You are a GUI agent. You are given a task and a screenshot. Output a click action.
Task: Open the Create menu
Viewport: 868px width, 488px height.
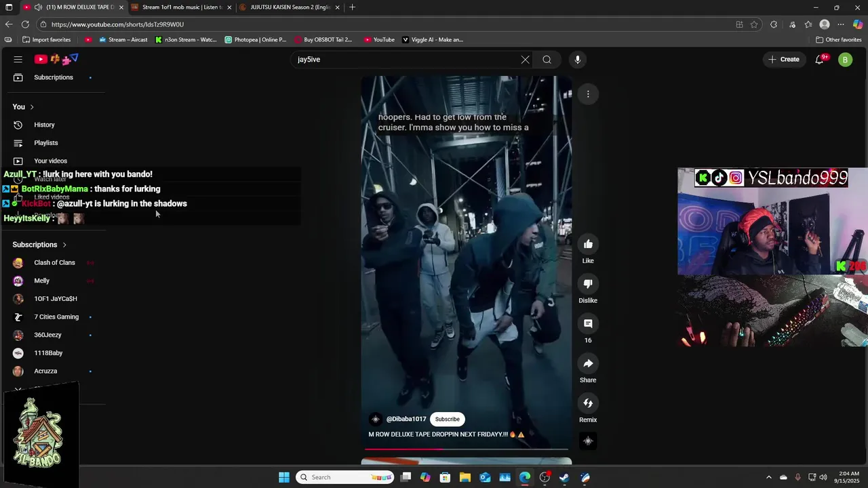[x=784, y=60]
